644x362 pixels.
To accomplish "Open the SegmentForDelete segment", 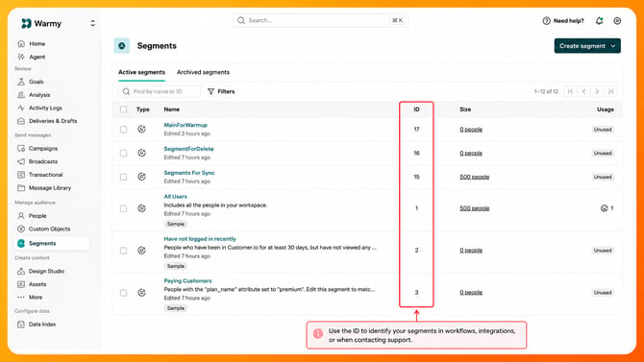I will (188, 149).
